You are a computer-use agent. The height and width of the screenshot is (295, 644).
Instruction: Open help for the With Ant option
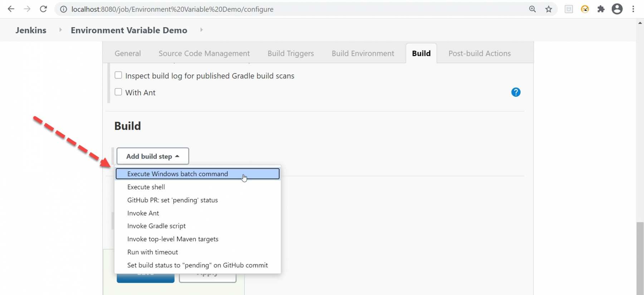click(516, 92)
